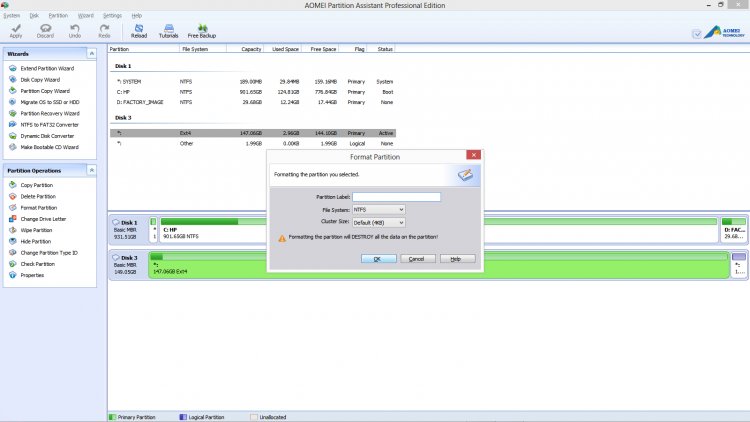Launch the Free Backup toolbar icon
Screen dimensions: 750x422
pyautogui.click(x=202, y=31)
